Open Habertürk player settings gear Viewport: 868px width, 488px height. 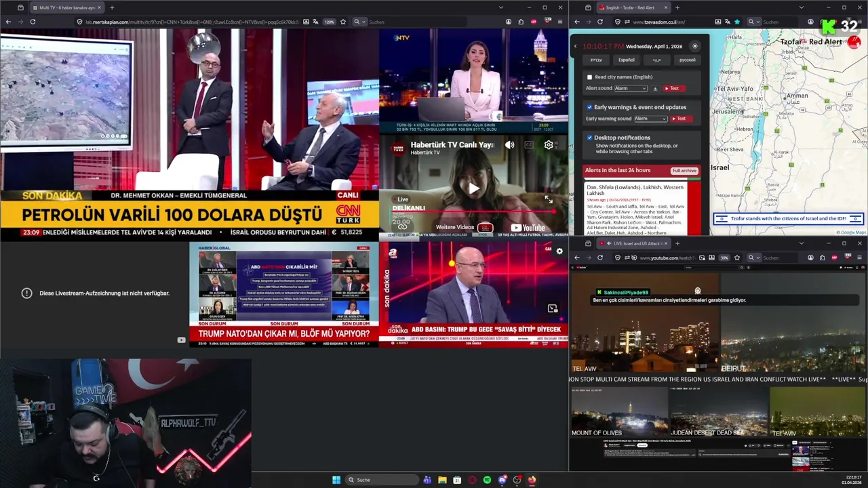(x=549, y=145)
